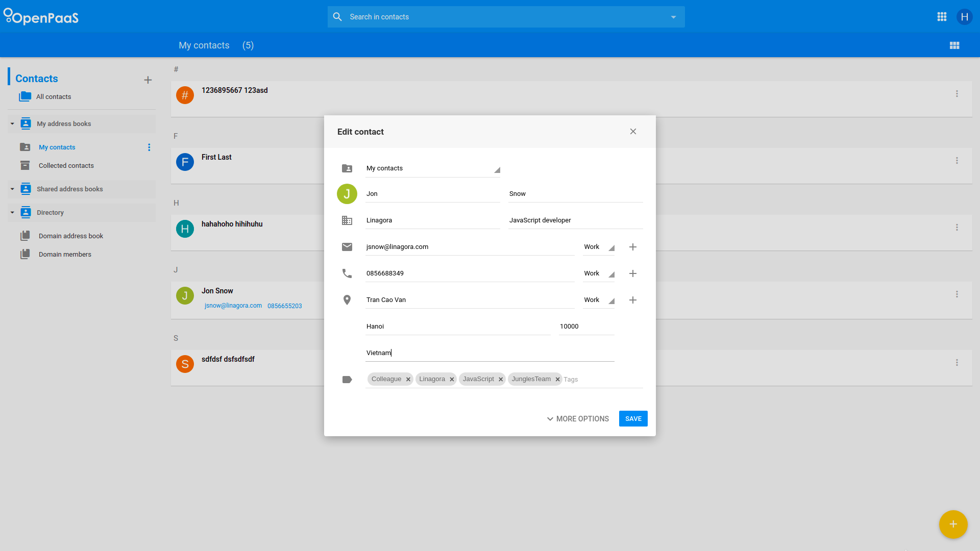Collapse the Directory section
The height and width of the screenshot is (551, 980).
(x=12, y=212)
